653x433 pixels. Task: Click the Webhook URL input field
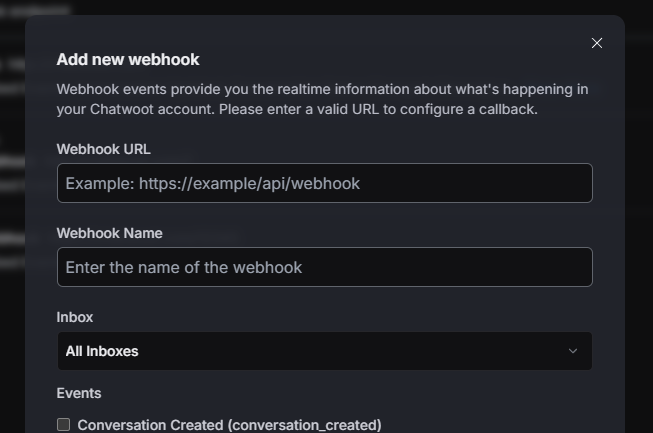(x=324, y=183)
